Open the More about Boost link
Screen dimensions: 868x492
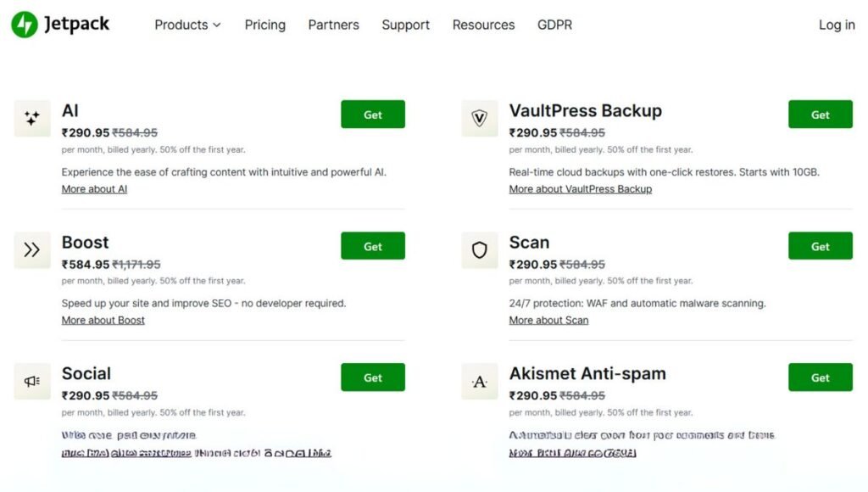coord(103,321)
